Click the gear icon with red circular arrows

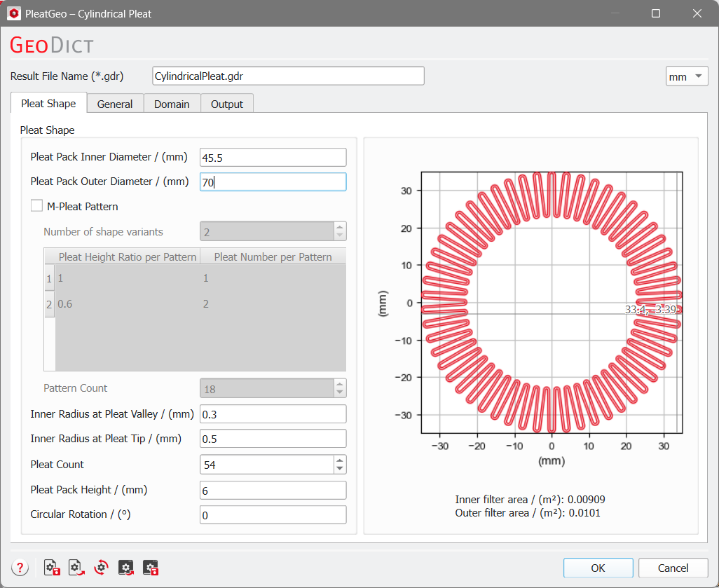(101, 568)
